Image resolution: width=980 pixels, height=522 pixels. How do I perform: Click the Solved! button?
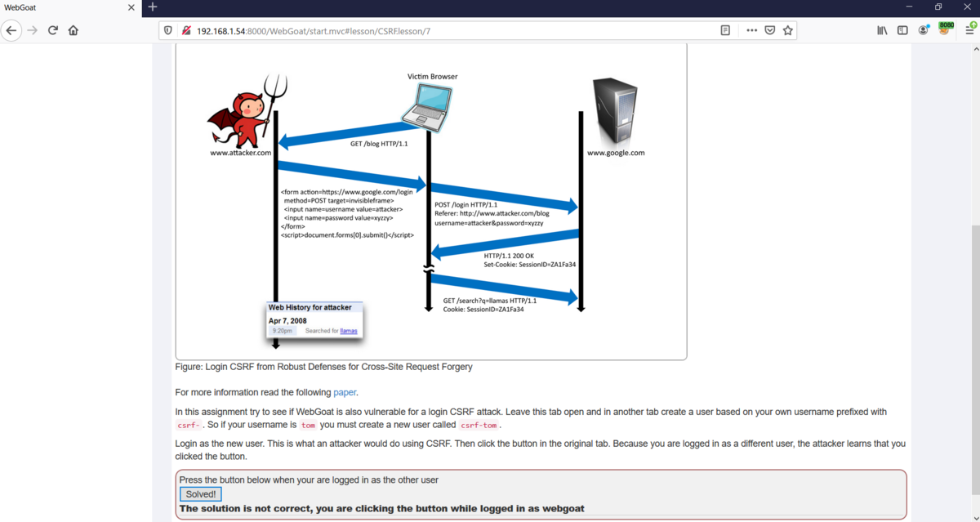pos(201,494)
